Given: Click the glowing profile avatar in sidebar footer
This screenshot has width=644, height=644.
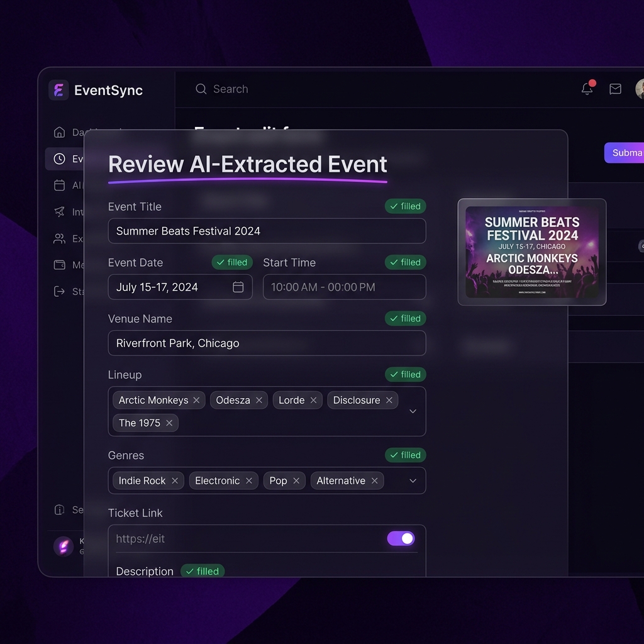Looking at the screenshot, I should click(64, 547).
